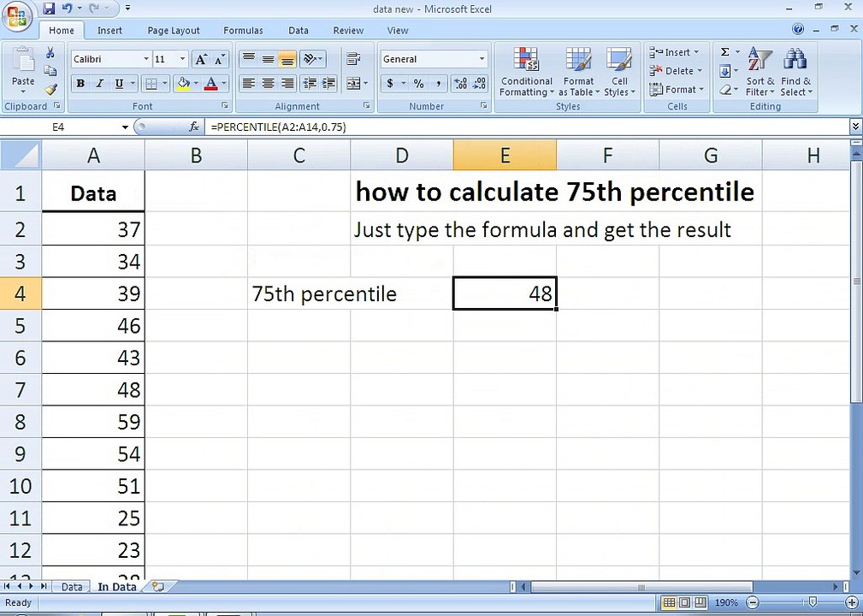863x616 pixels.
Task: Open the Name Box dropdown arrow
Action: [126, 127]
